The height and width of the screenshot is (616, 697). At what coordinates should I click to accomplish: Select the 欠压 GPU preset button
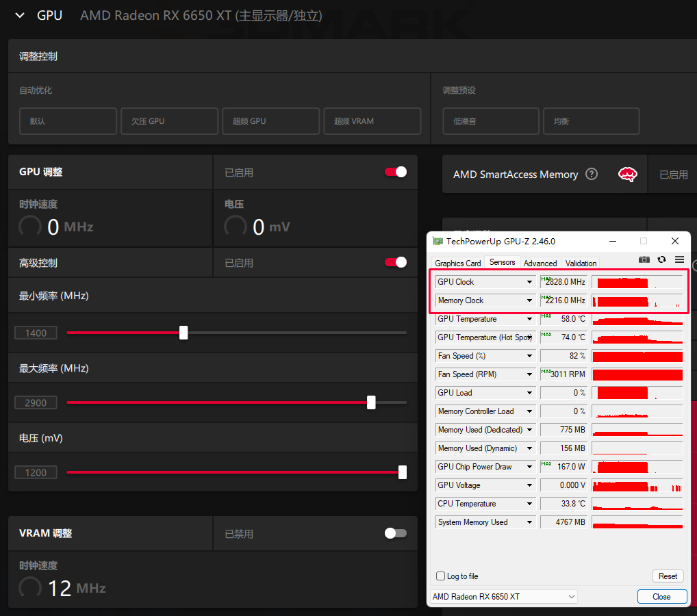coord(169,121)
